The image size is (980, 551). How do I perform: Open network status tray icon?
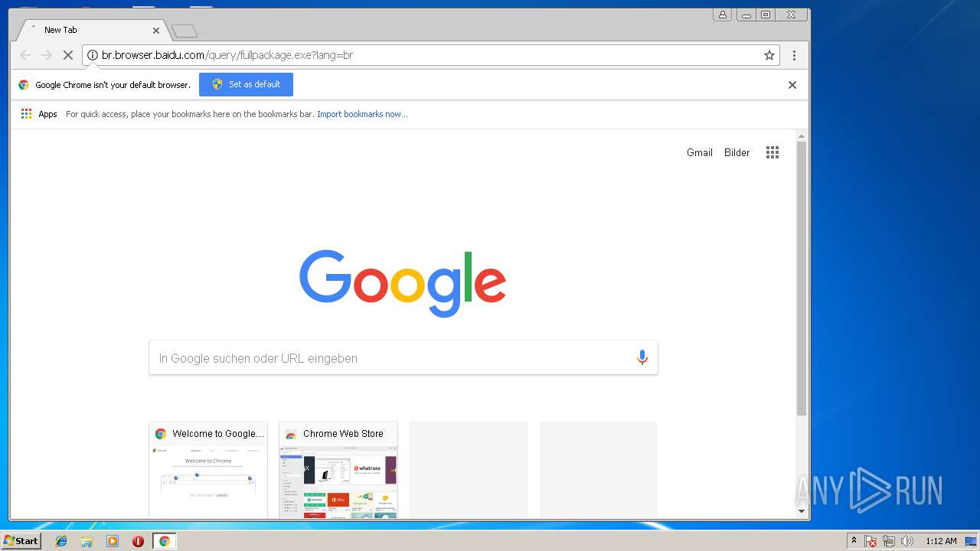889,541
